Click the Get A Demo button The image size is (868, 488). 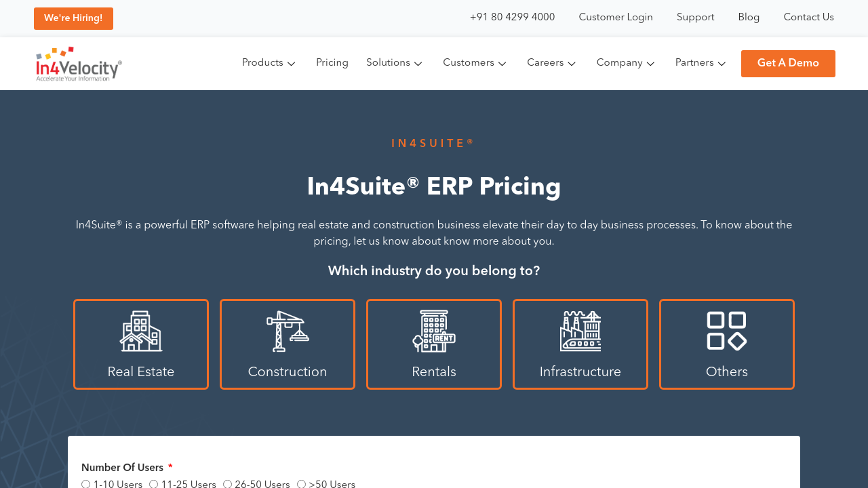(x=788, y=64)
